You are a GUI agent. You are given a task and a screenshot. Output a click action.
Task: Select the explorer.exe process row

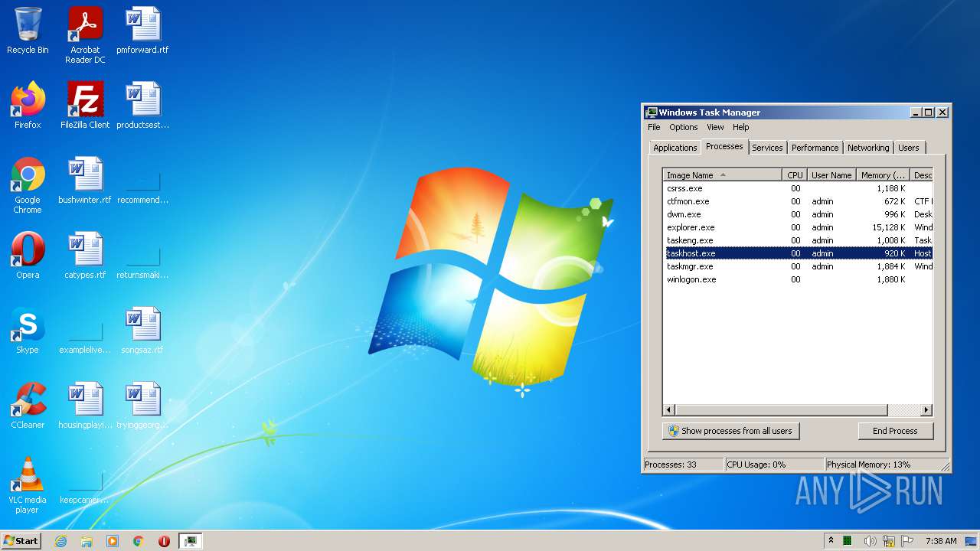click(798, 227)
